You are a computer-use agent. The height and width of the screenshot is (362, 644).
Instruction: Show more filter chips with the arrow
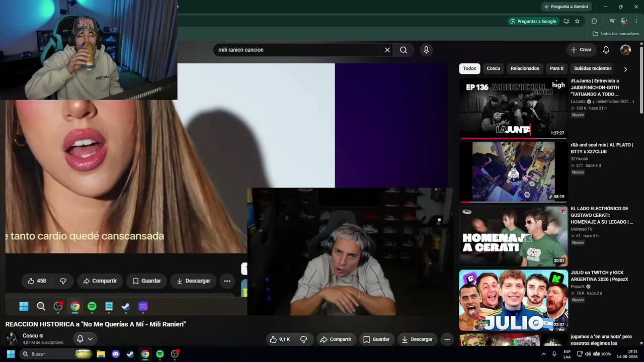(625, 69)
